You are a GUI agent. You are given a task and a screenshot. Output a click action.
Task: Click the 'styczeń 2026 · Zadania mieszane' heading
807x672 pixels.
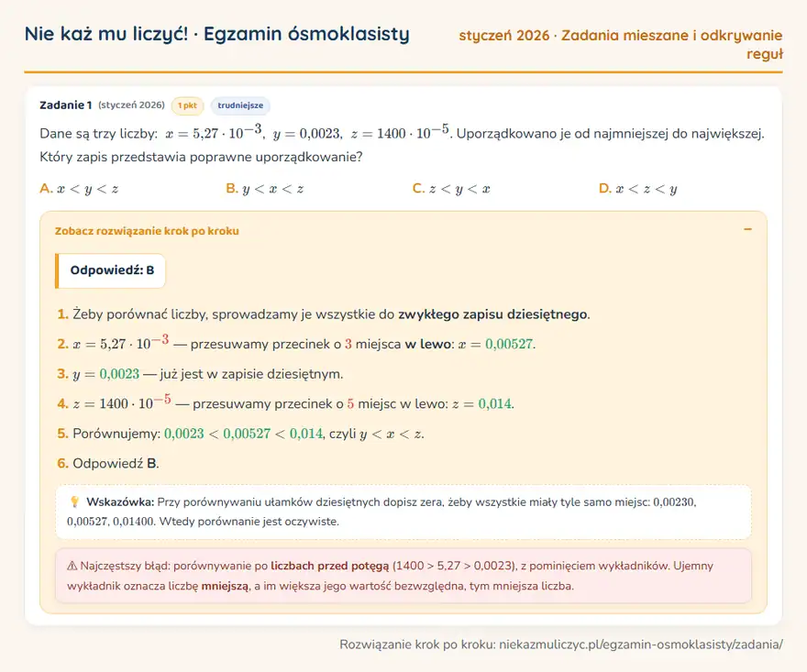(x=620, y=44)
